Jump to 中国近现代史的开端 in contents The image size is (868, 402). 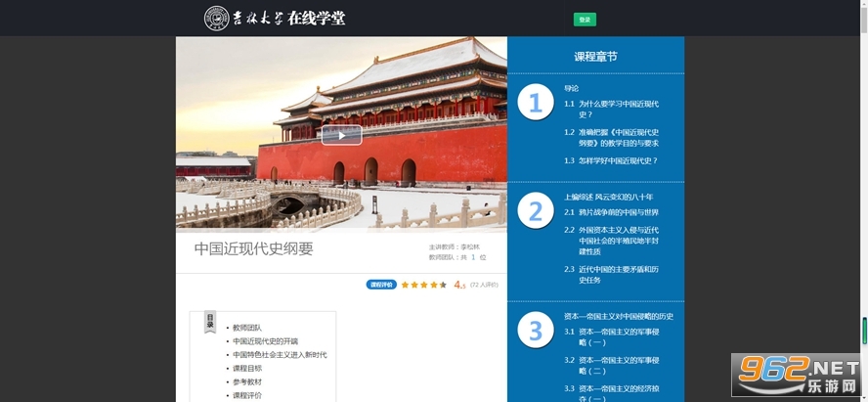(265, 341)
